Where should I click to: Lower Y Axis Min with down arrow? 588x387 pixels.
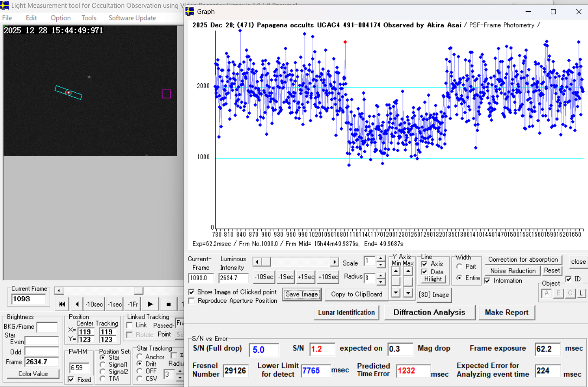pyautogui.click(x=396, y=293)
